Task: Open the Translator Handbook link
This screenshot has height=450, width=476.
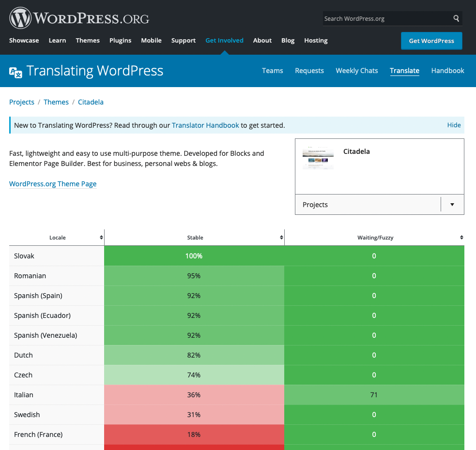Action: click(x=205, y=125)
